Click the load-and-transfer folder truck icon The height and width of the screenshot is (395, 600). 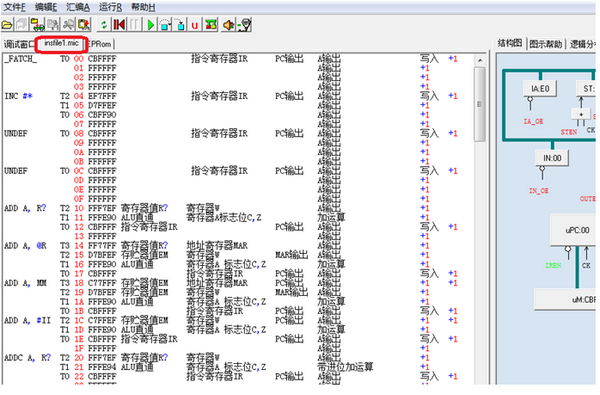(x=37, y=25)
